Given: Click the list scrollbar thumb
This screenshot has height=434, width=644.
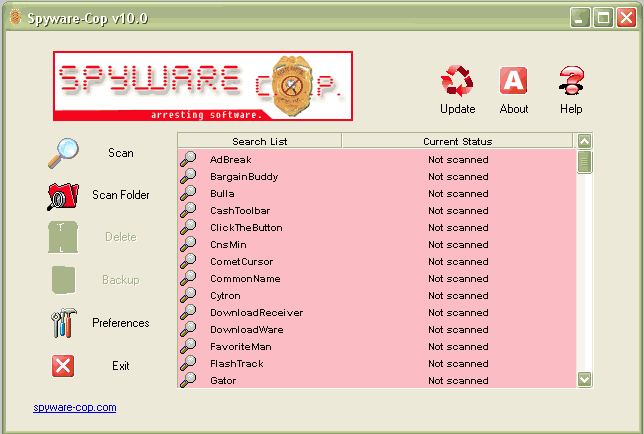Looking at the screenshot, I should click(584, 162).
